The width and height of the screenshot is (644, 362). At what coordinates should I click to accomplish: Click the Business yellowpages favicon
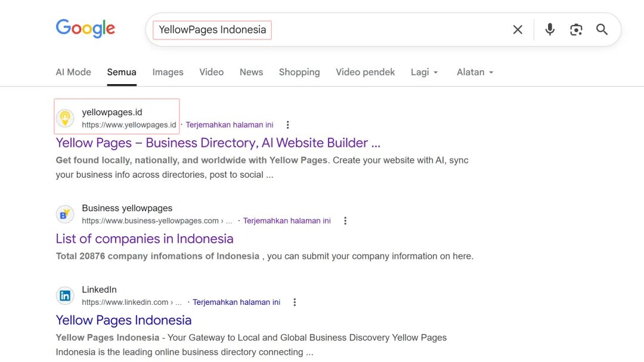pyautogui.click(x=65, y=214)
